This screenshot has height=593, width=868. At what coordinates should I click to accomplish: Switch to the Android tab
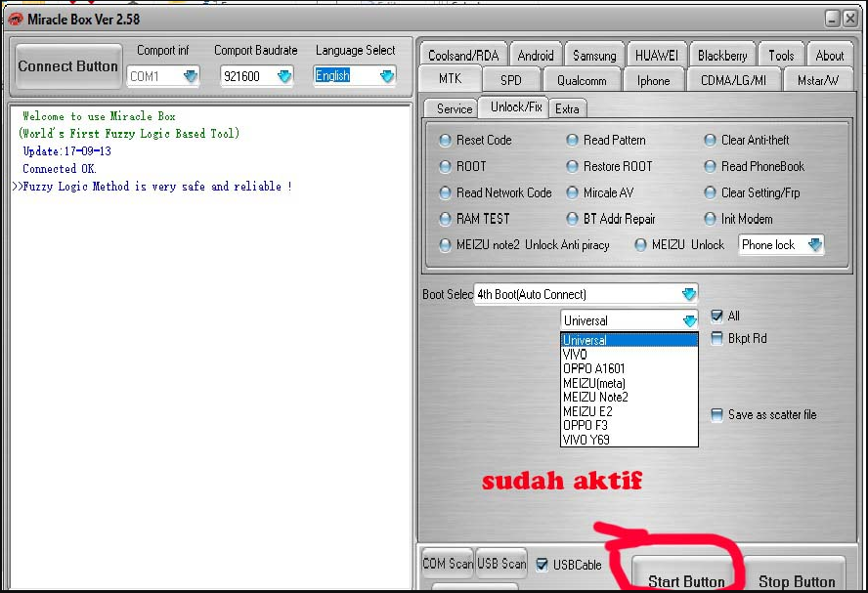[x=536, y=56]
